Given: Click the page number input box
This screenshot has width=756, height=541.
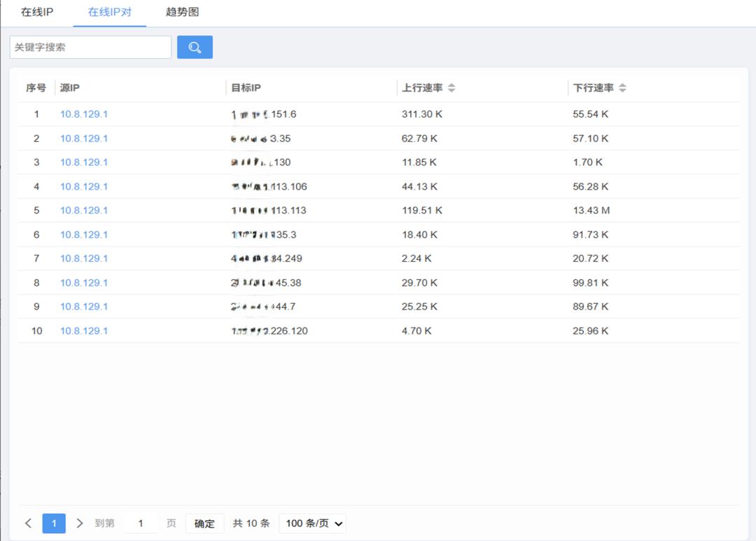Looking at the screenshot, I should click(x=141, y=524).
